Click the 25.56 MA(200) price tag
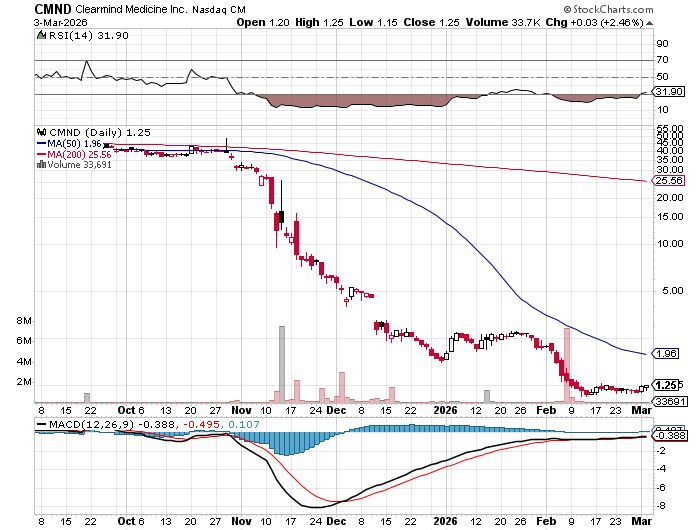The width and height of the screenshot is (700, 530). tap(669, 181)
